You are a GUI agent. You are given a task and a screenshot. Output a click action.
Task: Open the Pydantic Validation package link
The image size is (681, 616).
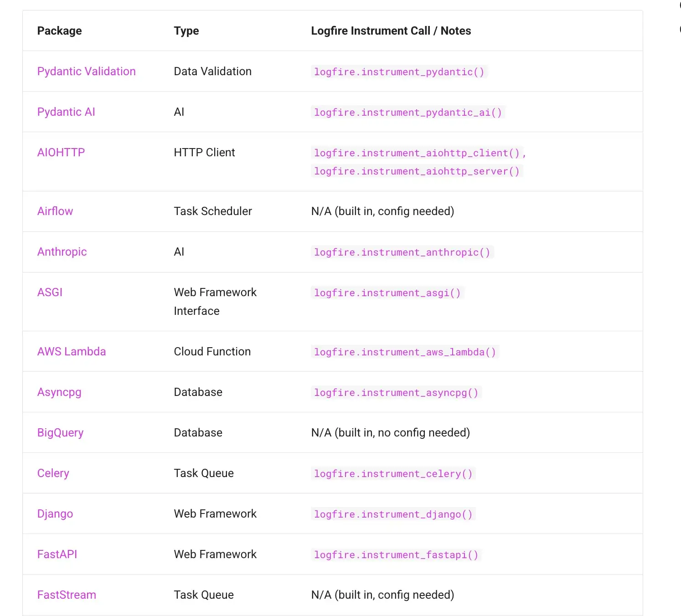pyautogui.click(x=86, y=71)
